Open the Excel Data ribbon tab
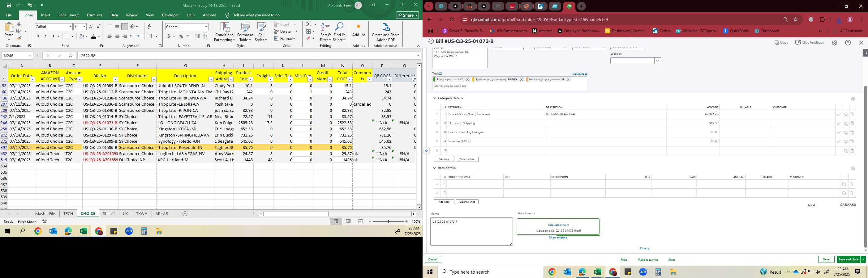This screenshot has width=868, height=278. (114, 15)
